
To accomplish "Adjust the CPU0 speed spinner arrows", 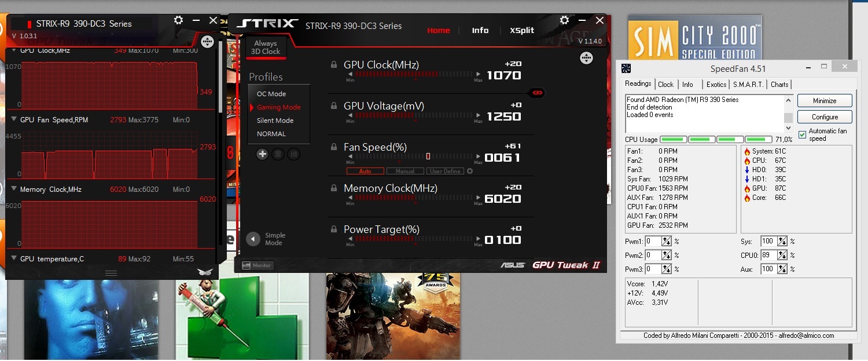I will (x=782, y=255).
